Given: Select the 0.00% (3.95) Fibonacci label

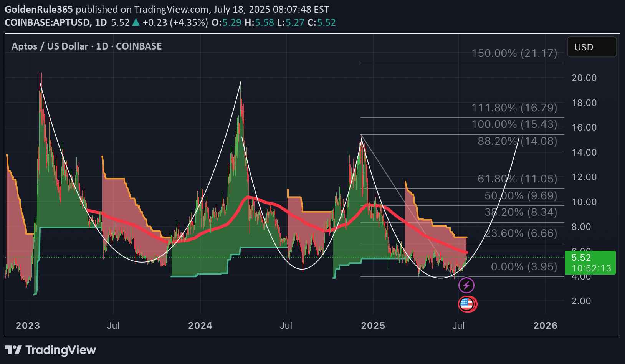Looking at the screenshot, I should (524, 266).
